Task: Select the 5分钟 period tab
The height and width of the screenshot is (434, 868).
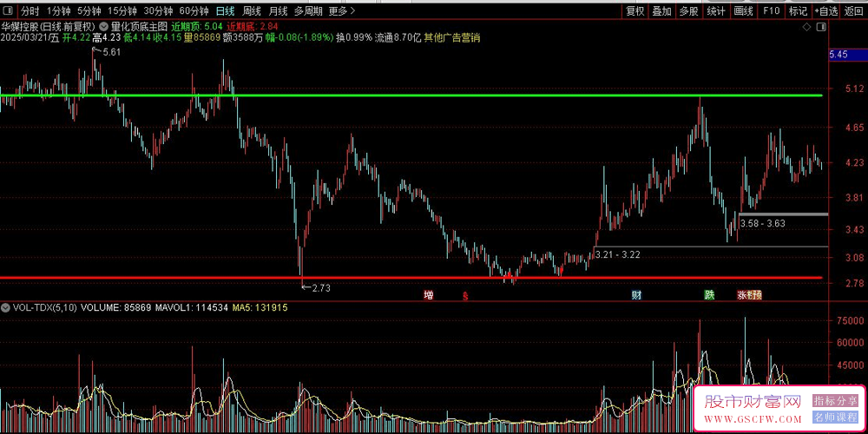Action: tap(89, 10)
